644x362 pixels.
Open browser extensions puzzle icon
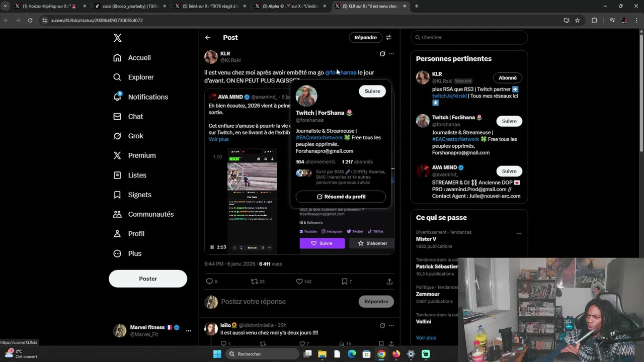tap(594, 20)
